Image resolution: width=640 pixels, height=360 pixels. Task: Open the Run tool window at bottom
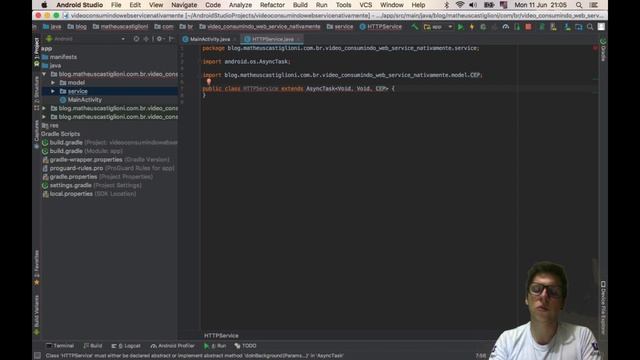215,346
